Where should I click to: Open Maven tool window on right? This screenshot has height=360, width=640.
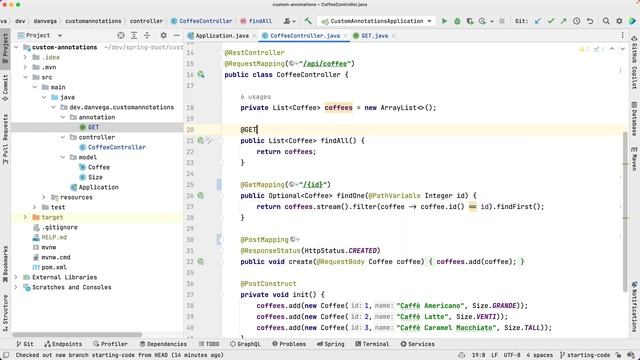pyautogui.click(x=634, y=159)
